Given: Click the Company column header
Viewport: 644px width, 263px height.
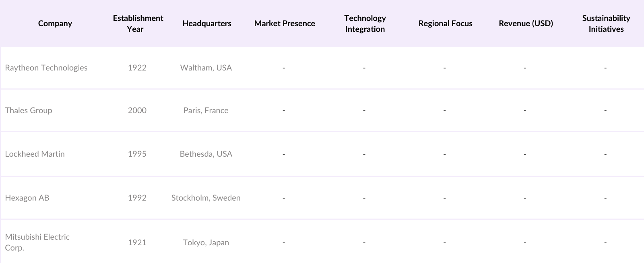Looking at the screenshot, I should 55,23.
